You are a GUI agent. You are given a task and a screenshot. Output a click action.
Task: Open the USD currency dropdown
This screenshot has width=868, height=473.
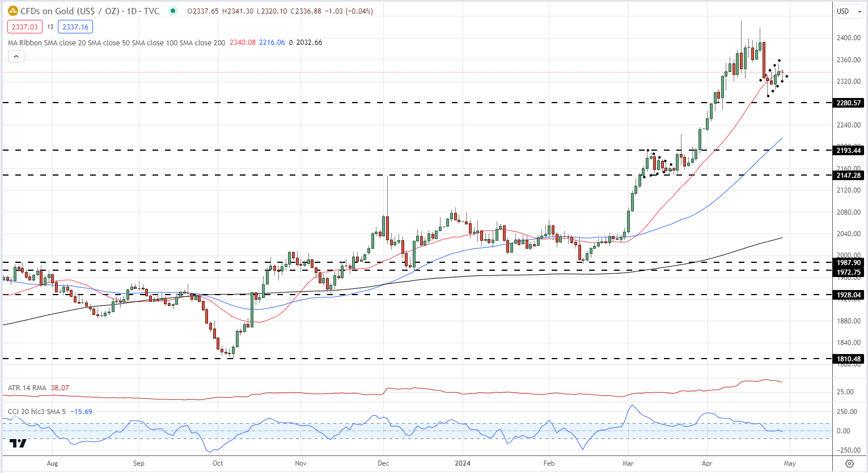coord(849,11)
